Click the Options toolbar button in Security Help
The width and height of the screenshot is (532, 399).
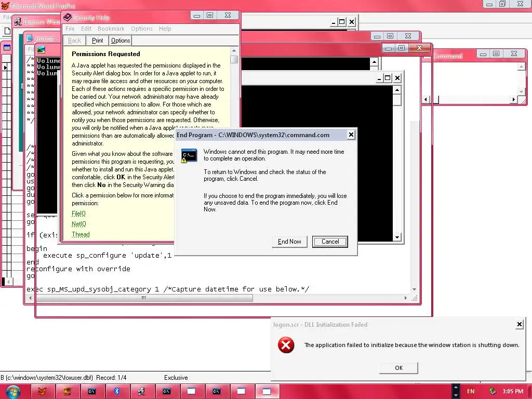(121, 41)
